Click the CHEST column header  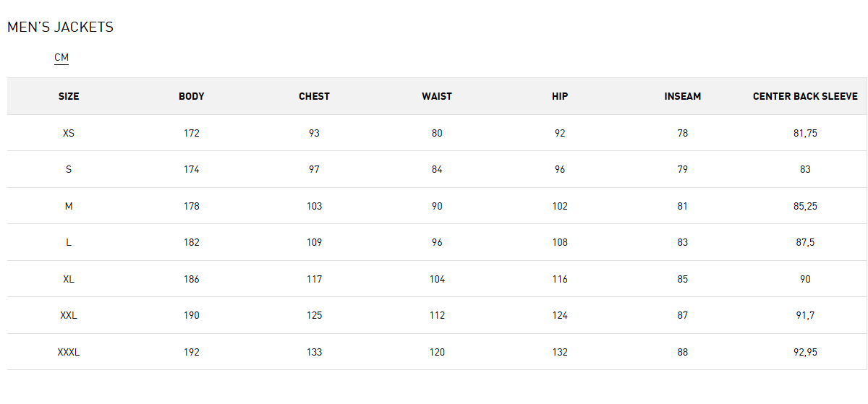(x=314, y=96)
